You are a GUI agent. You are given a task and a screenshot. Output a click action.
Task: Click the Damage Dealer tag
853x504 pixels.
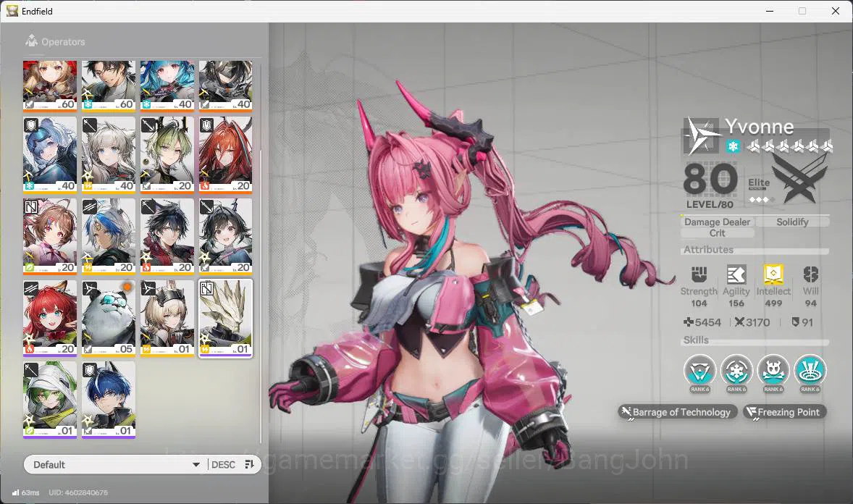tap(717, 222)
